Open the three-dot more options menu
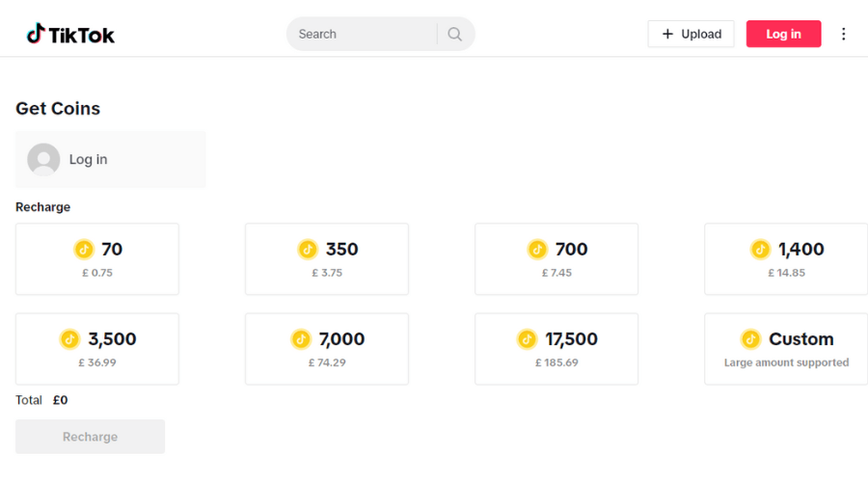Screen dimensions: 868x482 pos(844,34)
